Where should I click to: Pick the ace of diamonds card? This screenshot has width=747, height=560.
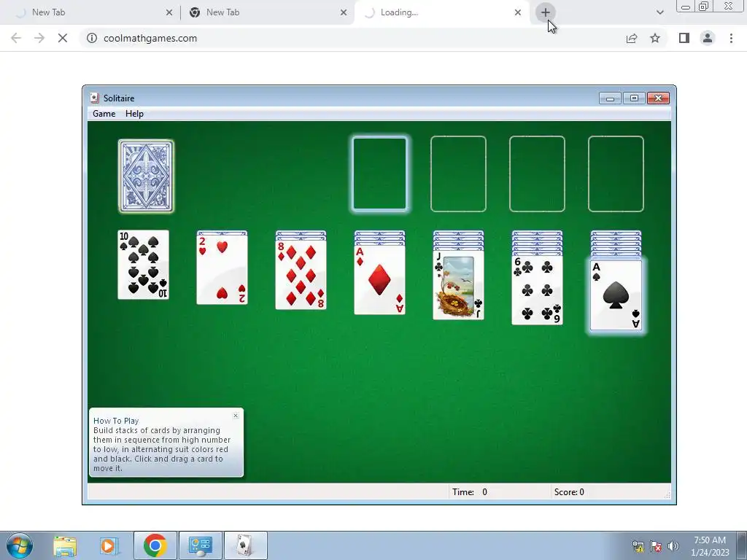(379, 279)
